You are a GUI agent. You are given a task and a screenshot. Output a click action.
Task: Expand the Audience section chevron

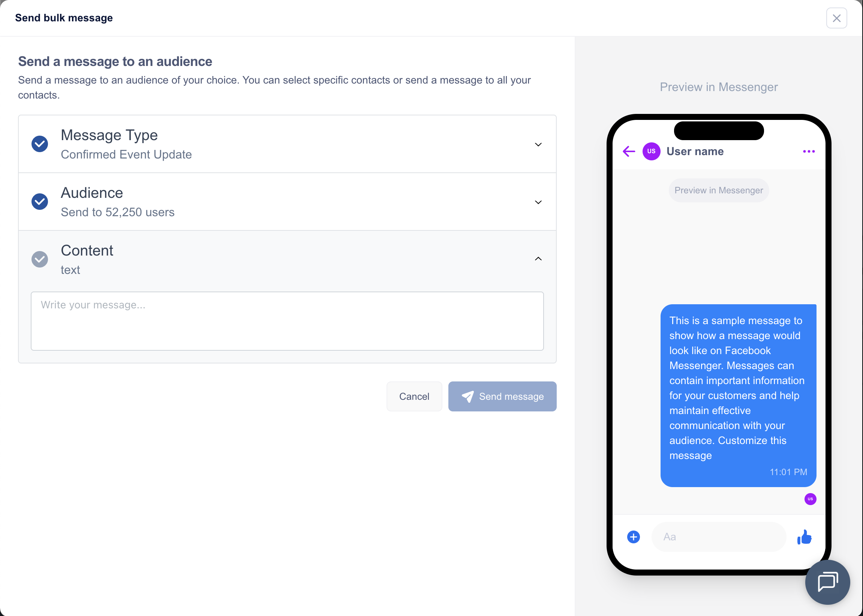538,202
